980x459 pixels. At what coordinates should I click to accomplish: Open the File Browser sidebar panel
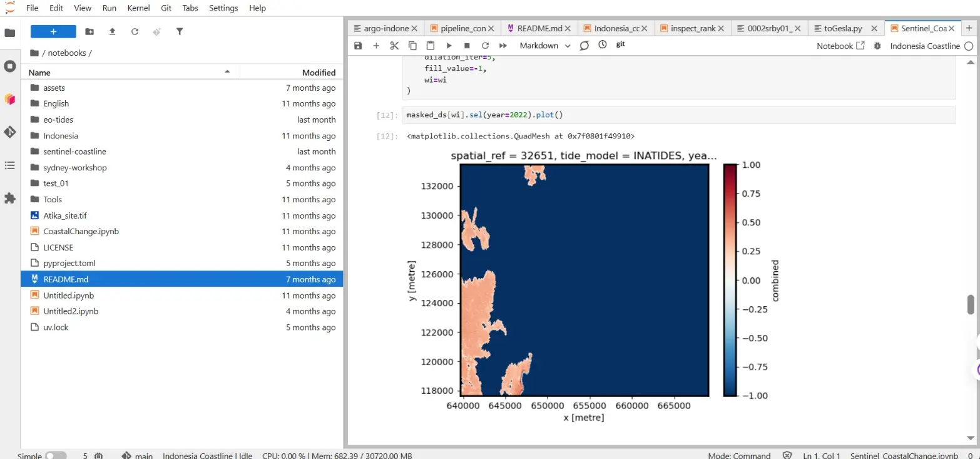(10, 33)
